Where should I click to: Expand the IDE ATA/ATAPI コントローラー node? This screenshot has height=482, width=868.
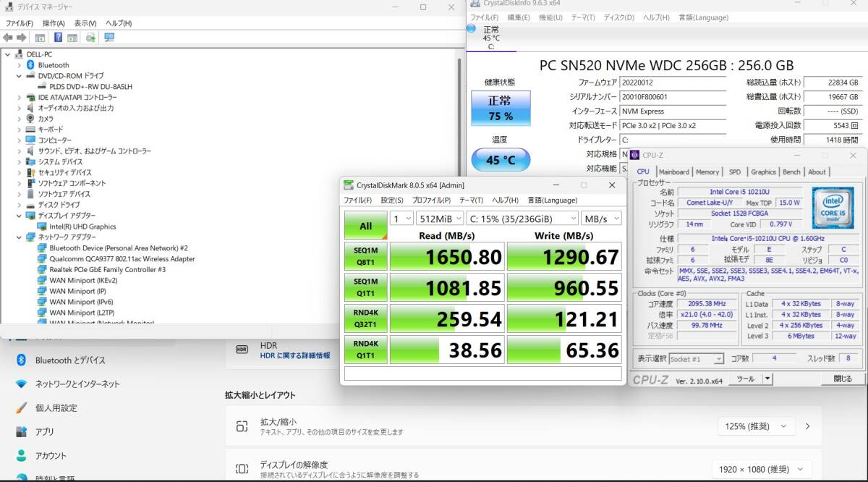(x=20, y=97)
